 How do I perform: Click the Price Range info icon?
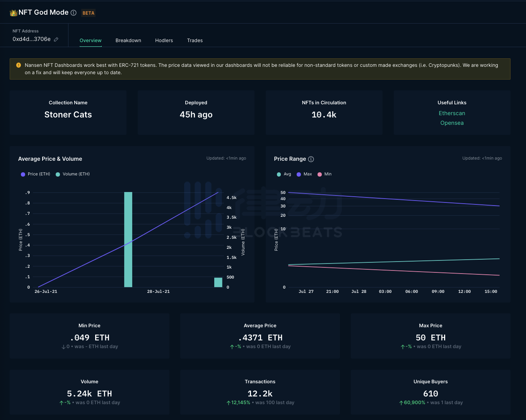pyautogui.click(x=311, y=159)
